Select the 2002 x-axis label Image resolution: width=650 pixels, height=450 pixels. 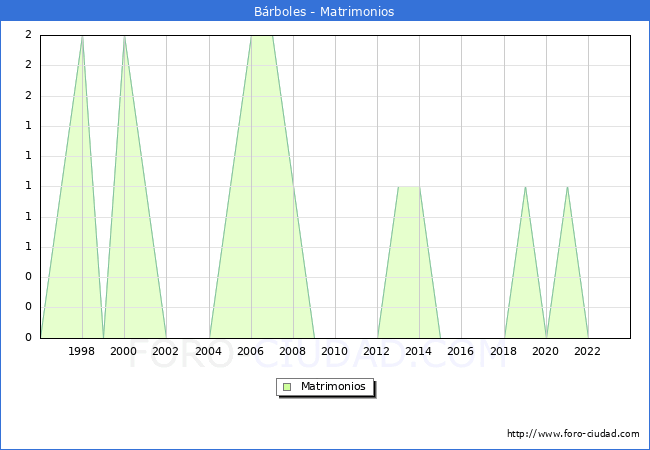pyautogui.click(x=165, y=351)
